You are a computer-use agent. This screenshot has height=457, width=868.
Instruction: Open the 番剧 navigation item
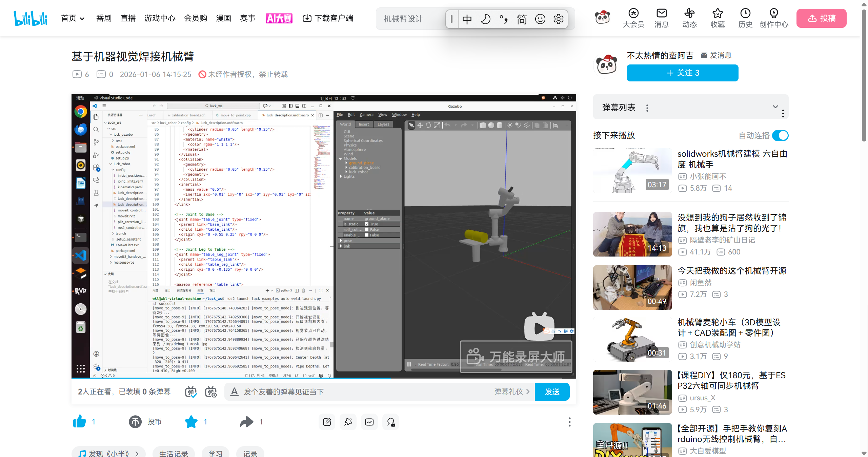click(x=104, y=18)
